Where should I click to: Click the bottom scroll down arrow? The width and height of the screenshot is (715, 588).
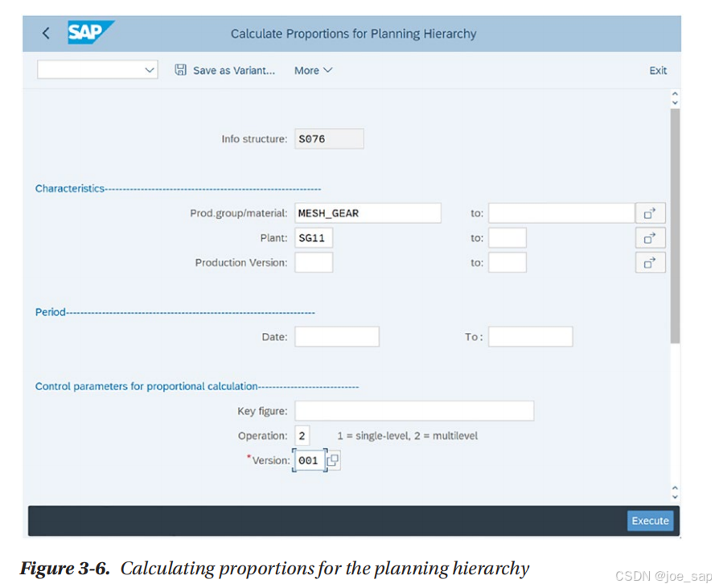675,497
